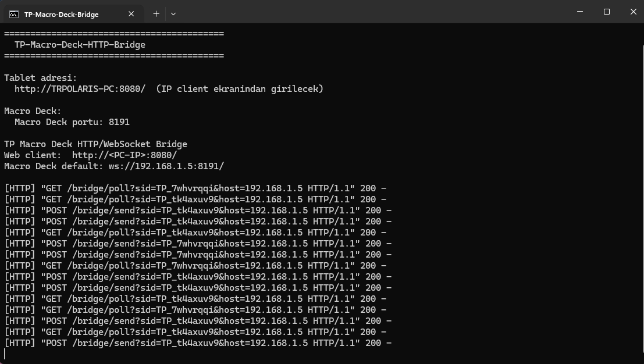The width and height of the screenshot is (644, 364).
Task: Select the TP-Macro-Deck-Bridge tab
Action: click(73, 14)
